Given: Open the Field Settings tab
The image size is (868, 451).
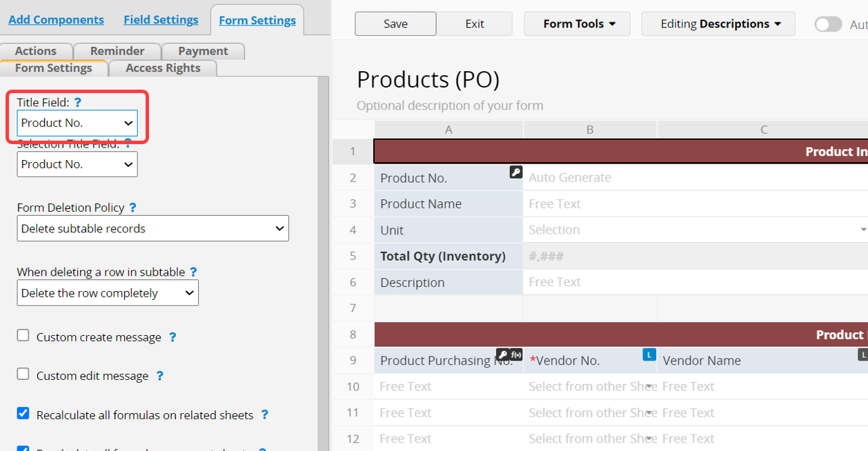Looking at the screenshot, I should tap(161, 20).
